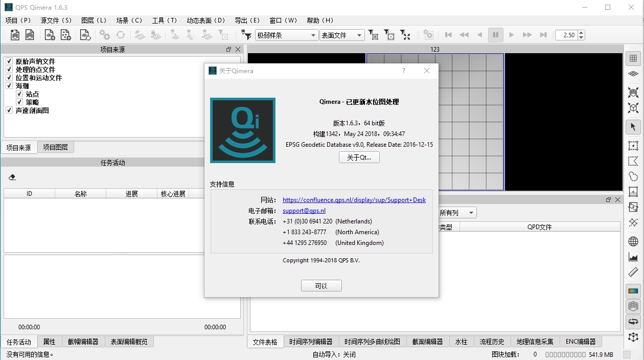
Task: Open the 表面文件 dropdown
Action: point(342,35)
